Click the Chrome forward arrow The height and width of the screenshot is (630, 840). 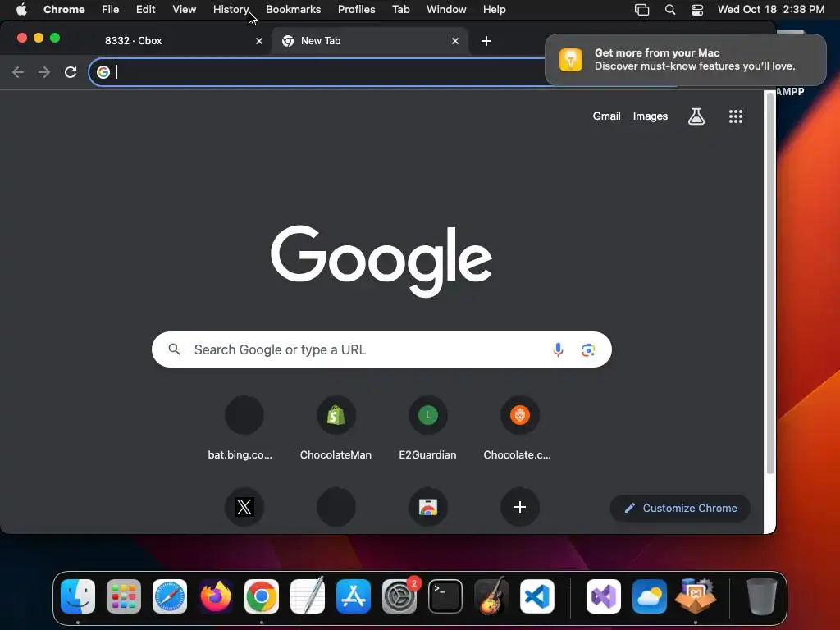[44, 72]
